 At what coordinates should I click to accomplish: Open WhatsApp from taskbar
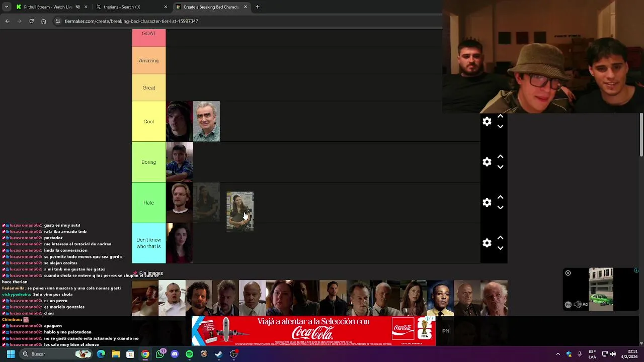[160, 354]
